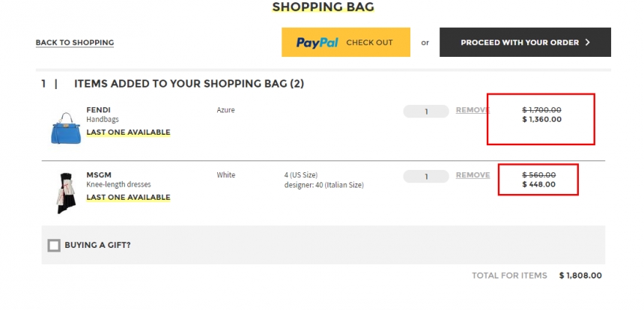Viewport: 644px width, 310px height.
Task: Click the Fendi discounted price $1,360.00
Action: pyautogui.click(x=541, y=120)
